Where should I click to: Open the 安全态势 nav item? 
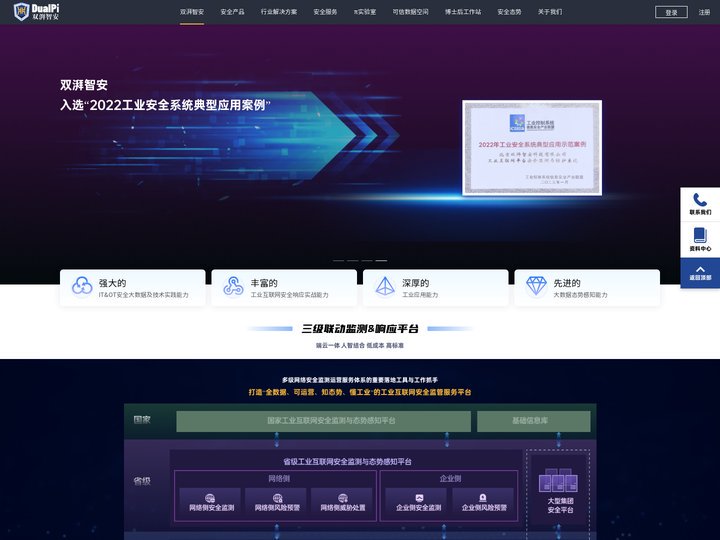[x=509, y=12]
